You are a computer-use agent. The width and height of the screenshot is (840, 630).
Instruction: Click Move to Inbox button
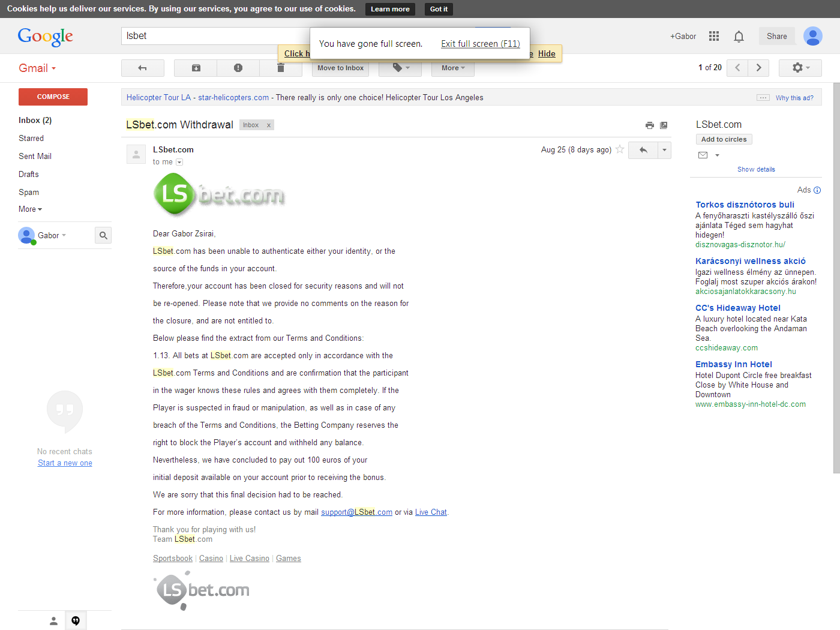coord(340,68)
